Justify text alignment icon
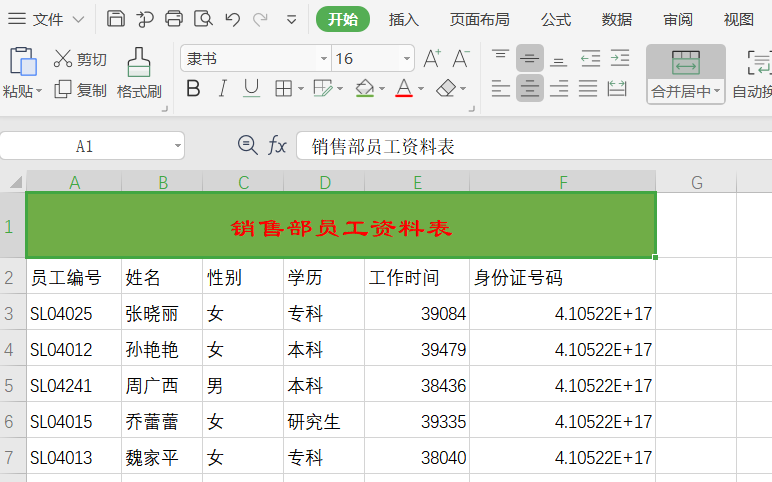 (588, 89)
